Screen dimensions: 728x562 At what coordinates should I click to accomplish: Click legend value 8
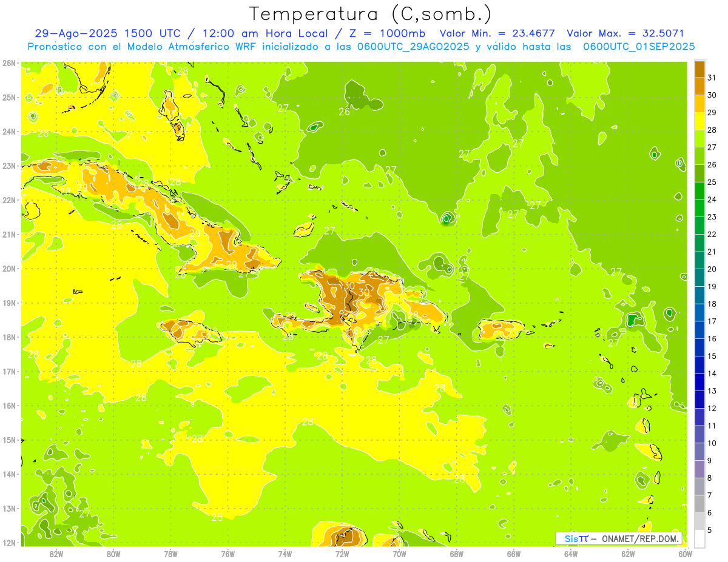(x=710, y=478)
